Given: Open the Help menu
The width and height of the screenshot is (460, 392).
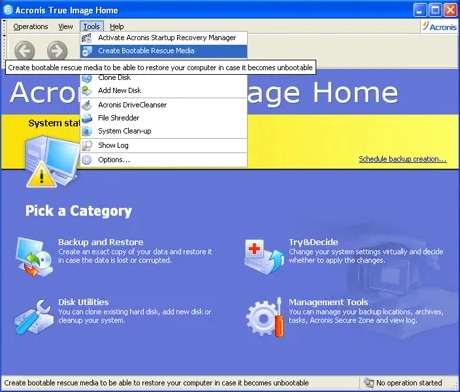Looking at the screenshot, I should click(117, 27).
